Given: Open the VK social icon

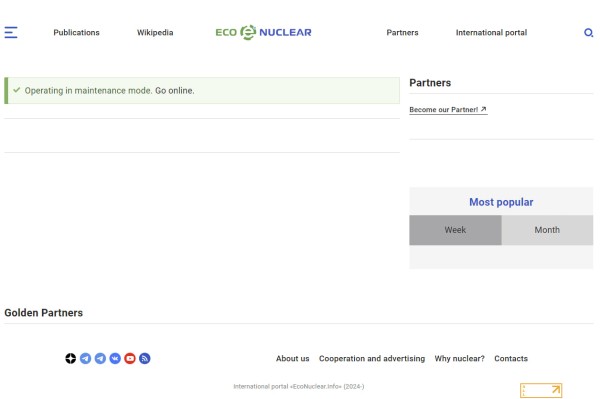Looking at the screenshot, I should point(115,358).
